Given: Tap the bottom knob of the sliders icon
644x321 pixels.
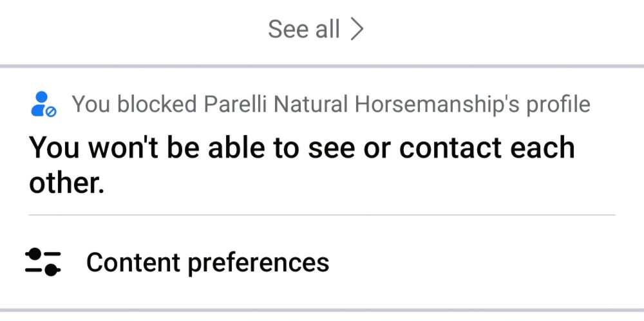Looking at the screenshot, I should point(50,270).
